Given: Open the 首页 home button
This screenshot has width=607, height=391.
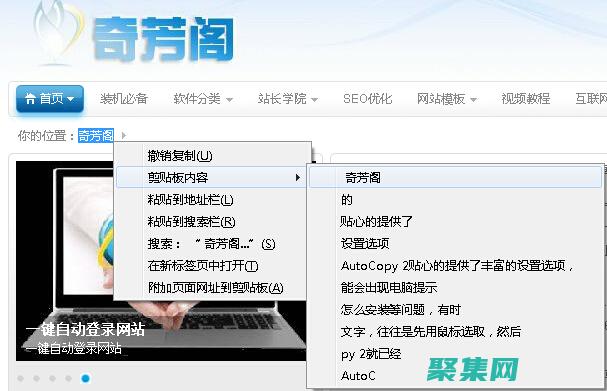Looking at the screenshot, I should tap(50, 99).
